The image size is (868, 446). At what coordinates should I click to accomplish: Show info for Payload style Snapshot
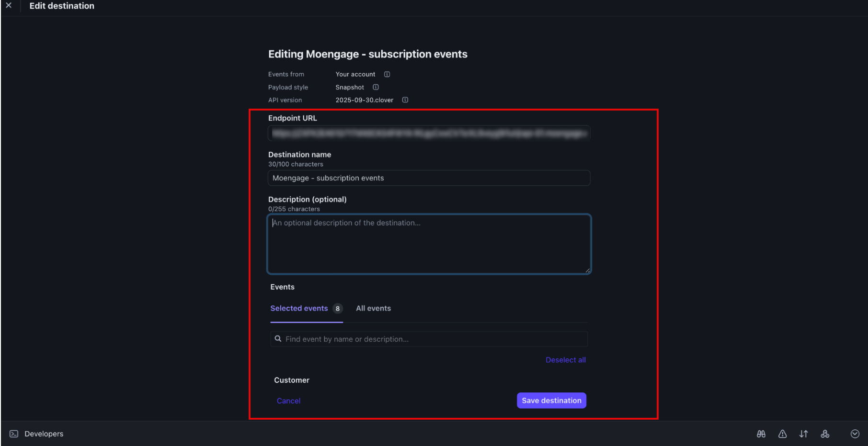pyautogui.click(x=376, y=87)
